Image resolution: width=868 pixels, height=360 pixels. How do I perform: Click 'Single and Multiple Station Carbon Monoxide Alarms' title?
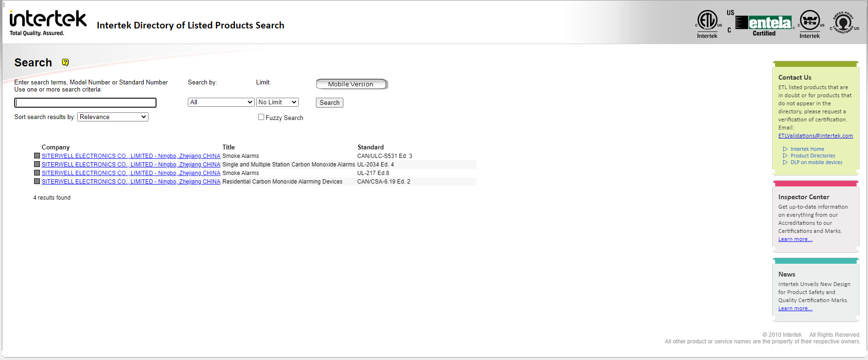click(288, 165)
